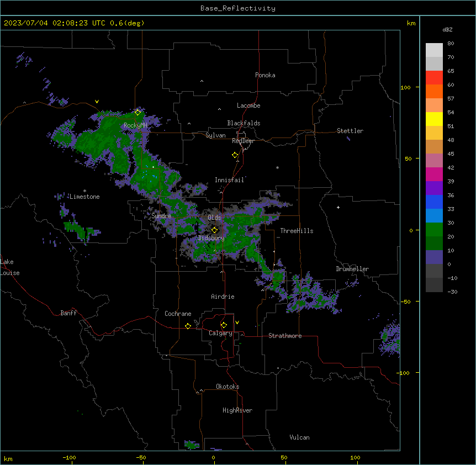The height and width of the screenshot is (465, 476).
Task: Click the Limestone label
Action: click(84, 197)
